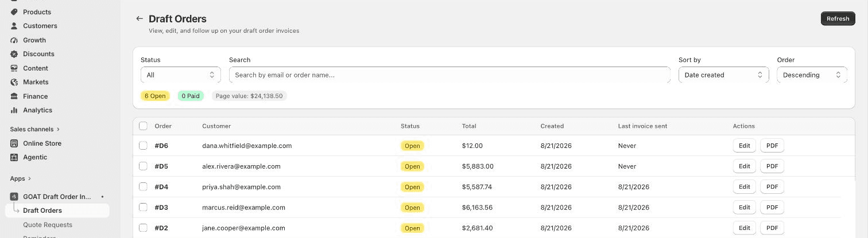
Task: Edit draft order #D4
Action: coord(744,187)
